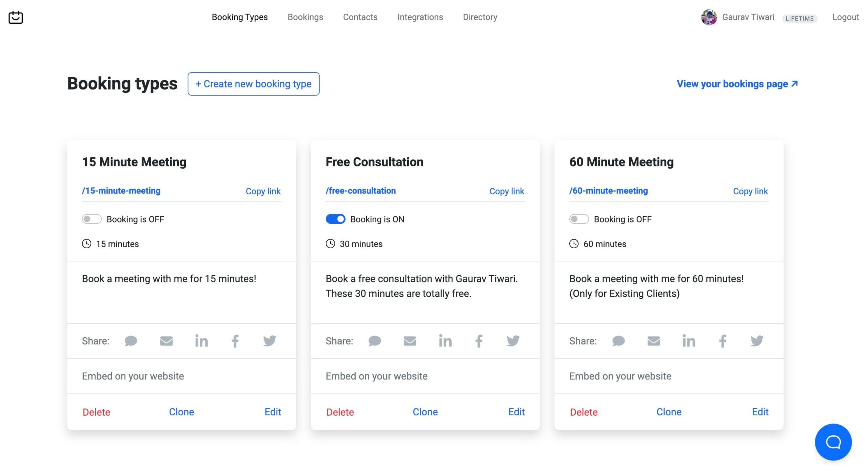Share 60 Minute Meeting via LinkedIn icon

coord(688,341)
